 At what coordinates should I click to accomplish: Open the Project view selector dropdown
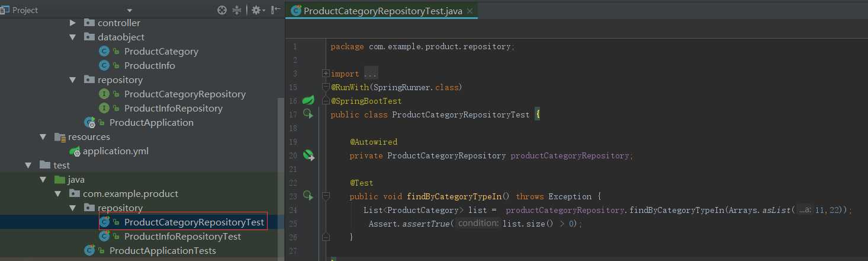pyautogui.click(x=130, y=10)
